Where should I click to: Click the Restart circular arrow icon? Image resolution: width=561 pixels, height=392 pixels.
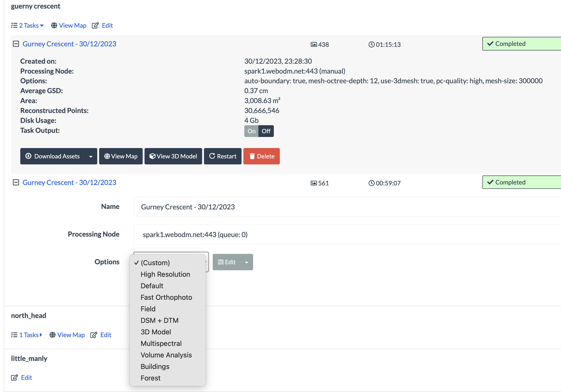coord(223,156)
